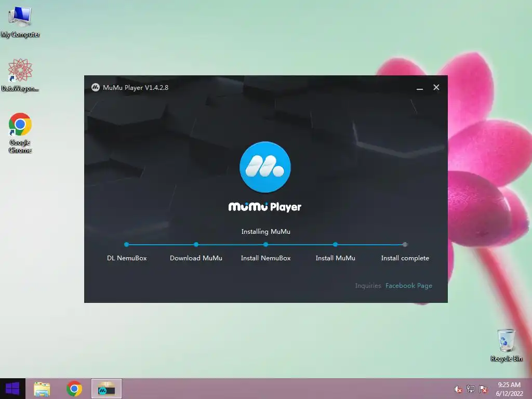Click the MuMu Player wordmark below logo

pos(265,207)
